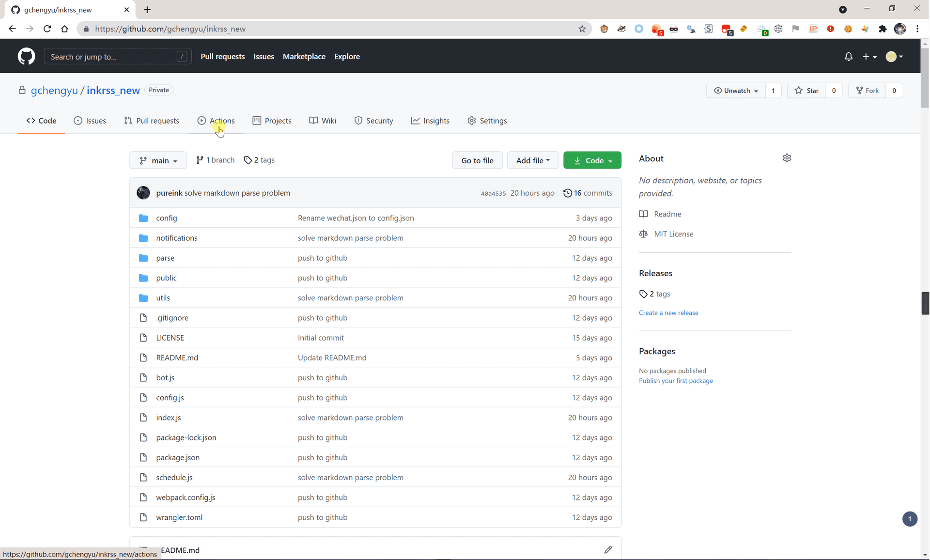Reload the page in the browser
Screen dimensions: 930x560
(x=47, y=29)
